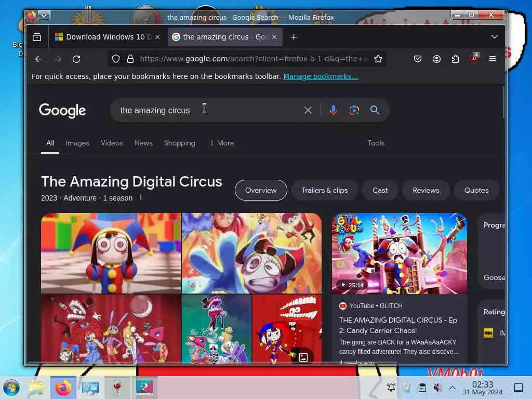The width and height of the screenshot is (532, 399).
Task: Expand the list all tabs chevron
Action: (x=495, y=37)
